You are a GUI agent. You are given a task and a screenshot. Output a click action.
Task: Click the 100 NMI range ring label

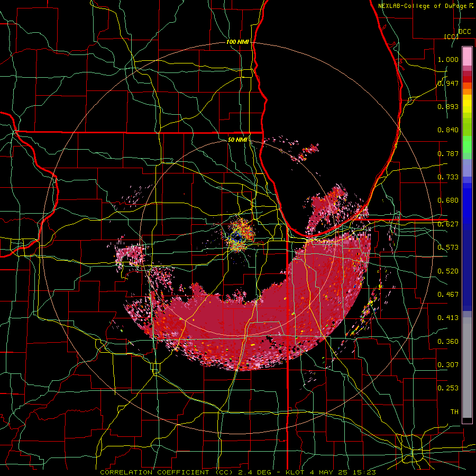[237, 42]
